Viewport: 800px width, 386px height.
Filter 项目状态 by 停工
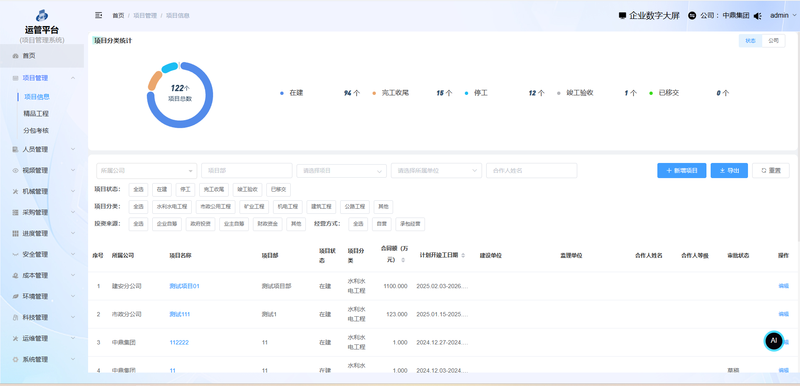coord(185,190)
